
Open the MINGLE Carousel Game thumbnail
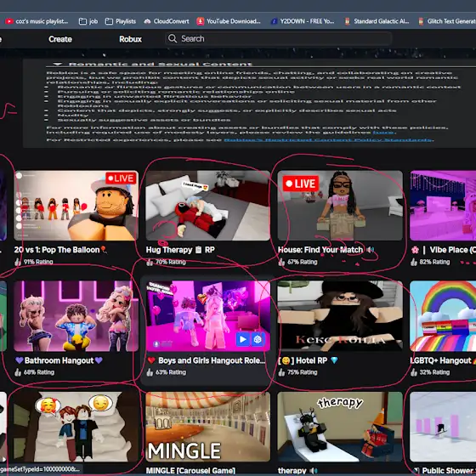pyautogui.click(x=207, y=427)
